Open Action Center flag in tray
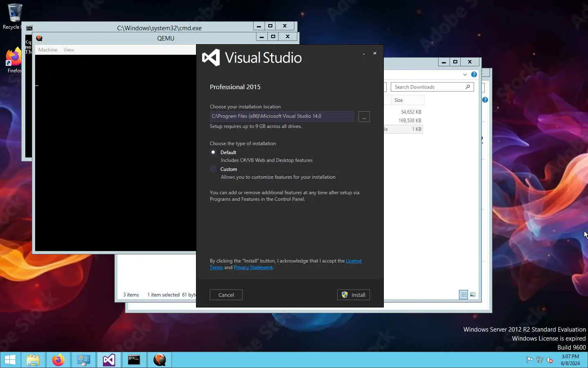 coord(530,360)
